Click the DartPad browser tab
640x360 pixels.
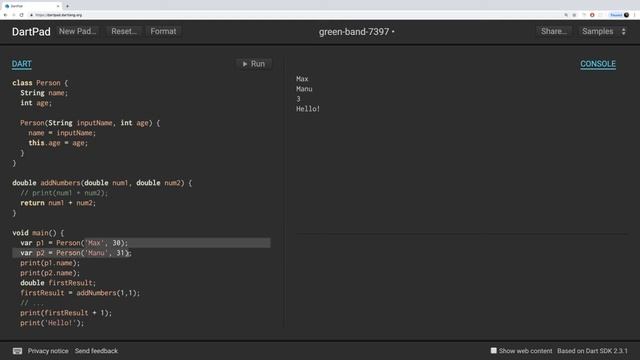31,6
